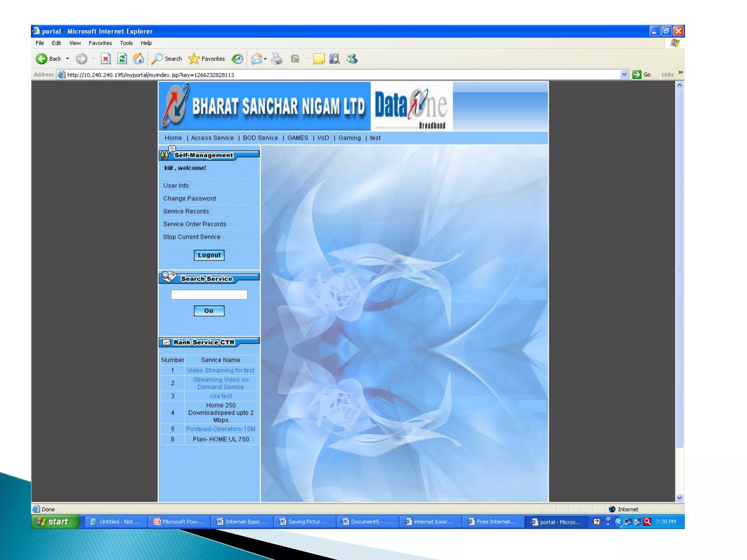Screen dimensions: 747x560
Task: Click the Back navigation arrow icon
Action: coord(42,59)
